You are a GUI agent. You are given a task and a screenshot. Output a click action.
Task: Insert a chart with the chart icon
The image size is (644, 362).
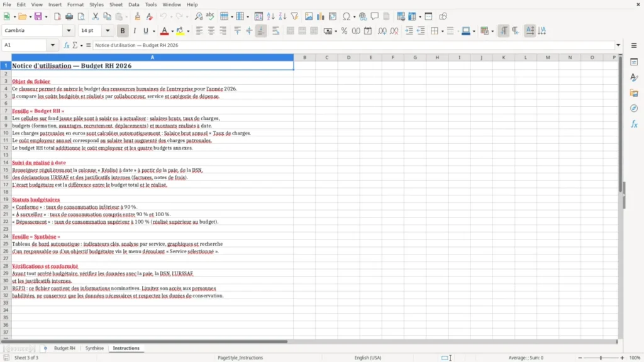pos(320,16)
